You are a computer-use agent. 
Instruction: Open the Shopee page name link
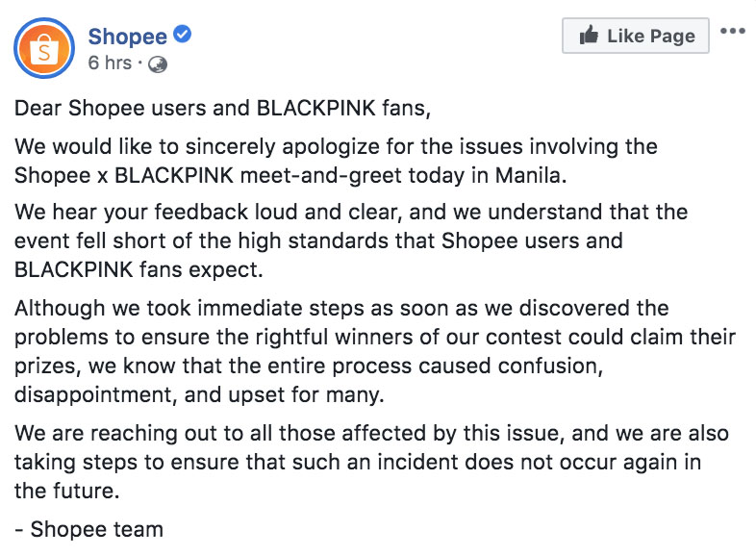(127, 37)
